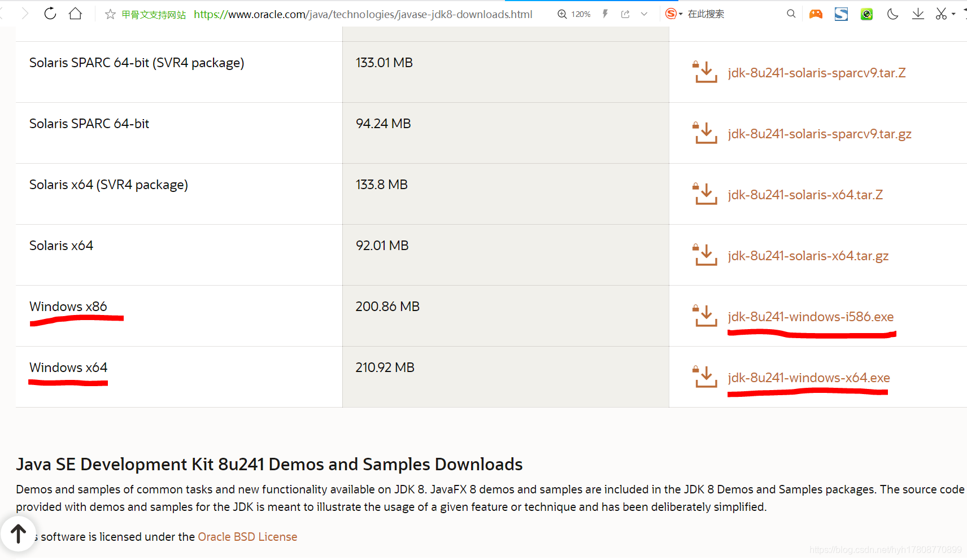This screenshot has height=560, width=967.
Task: Select Solaris SPARC 64-bit (SVR4 package) label
Action: [x=137, y=63]
